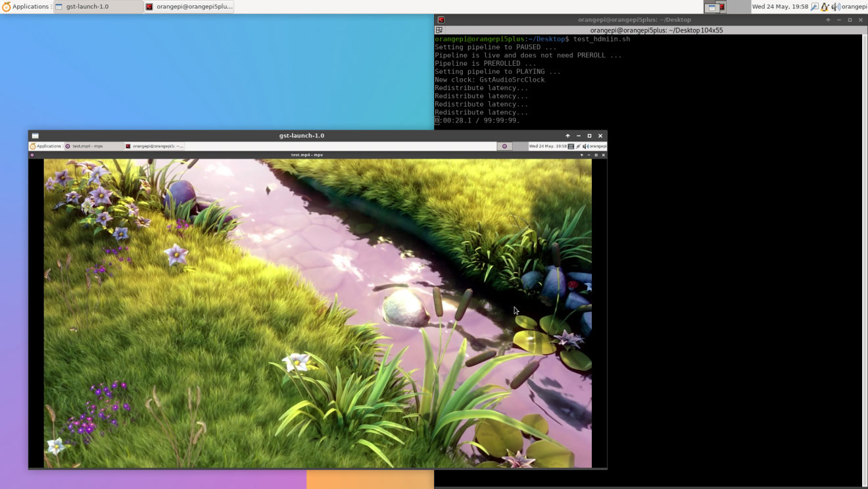Image resolution: width=868 pixels, height=489 pixels.
Task: Maximize the gst-launch-1.0 window
Action: 589,136
